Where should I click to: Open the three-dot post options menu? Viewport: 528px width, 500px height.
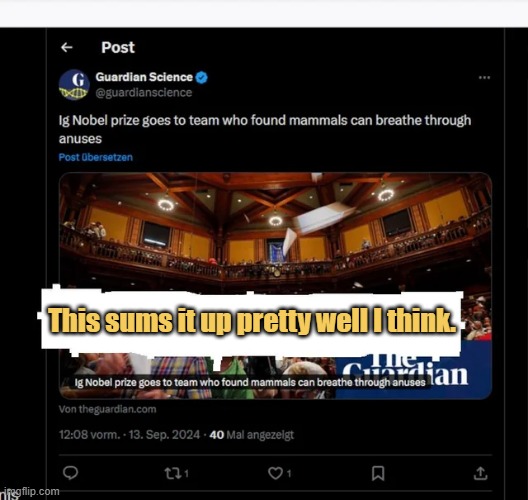pyautogui.click(x=484, y=77)
